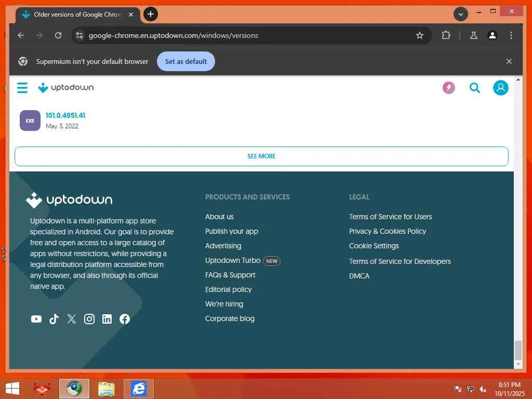532x399 pixels.
Task: Click the network tray icon
Action: click(471, 389)
